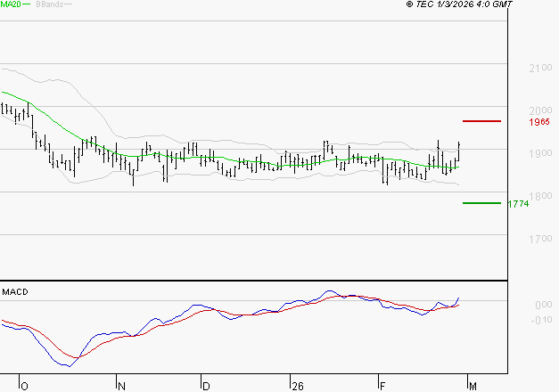Click the MA20 legend label
The width and height of the screenshot is (559, 392).
pos(11,4)
